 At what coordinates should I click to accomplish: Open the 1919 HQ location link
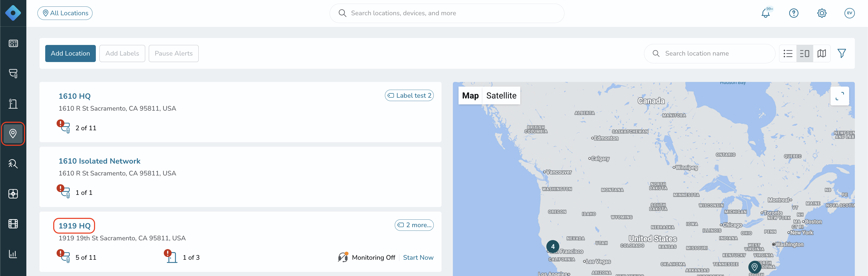pos(74,226)
